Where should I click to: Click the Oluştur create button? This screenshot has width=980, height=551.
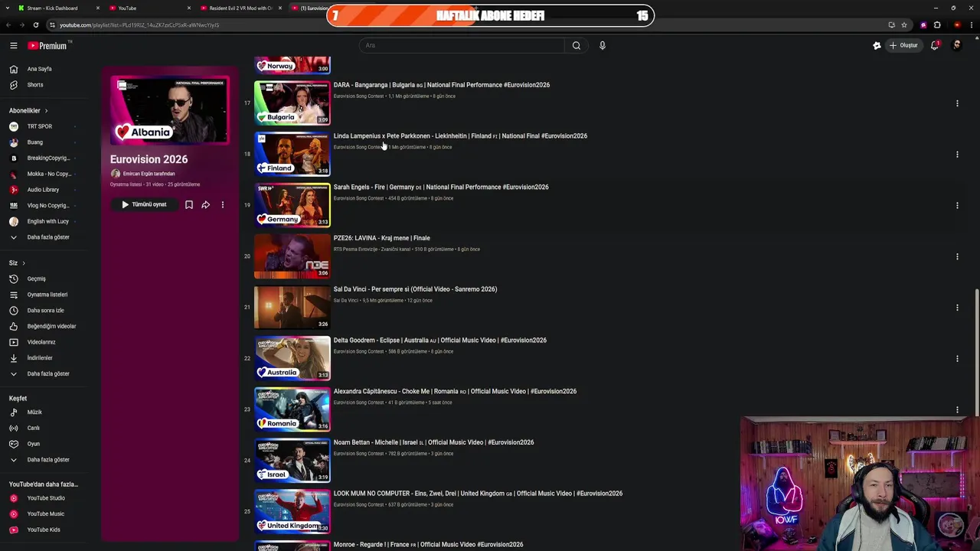coord(903,45)
